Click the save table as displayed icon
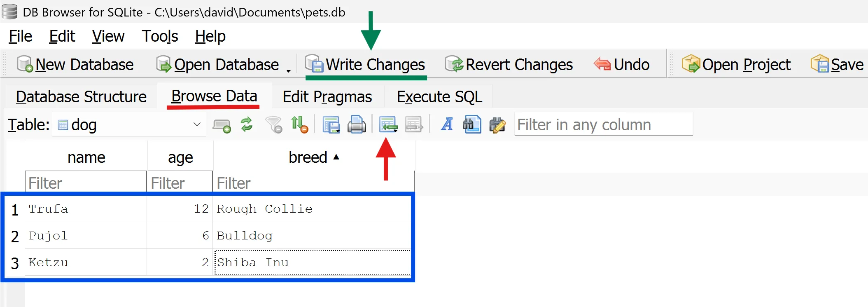Screen dimensions: 868x307 (331, 124)
